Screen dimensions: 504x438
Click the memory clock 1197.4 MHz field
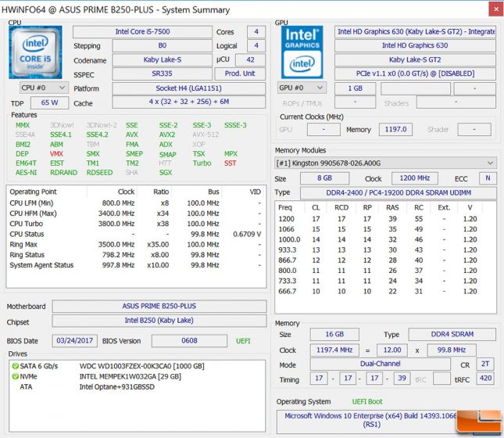[334, 350]
